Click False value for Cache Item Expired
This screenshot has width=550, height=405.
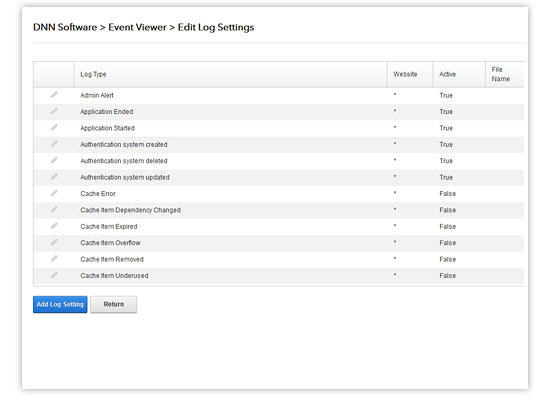tap(448, 227)
